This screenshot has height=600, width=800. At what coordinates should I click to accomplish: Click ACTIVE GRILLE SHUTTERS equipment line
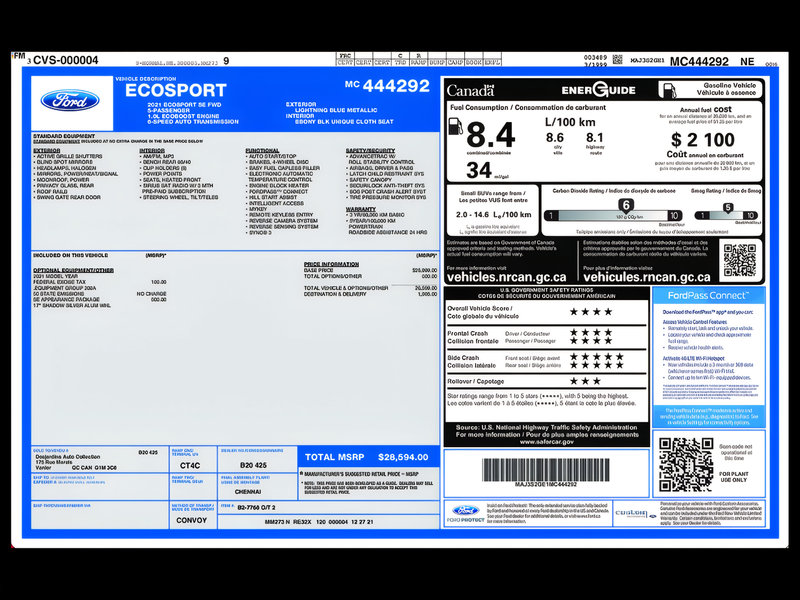(x=68, y=156)
